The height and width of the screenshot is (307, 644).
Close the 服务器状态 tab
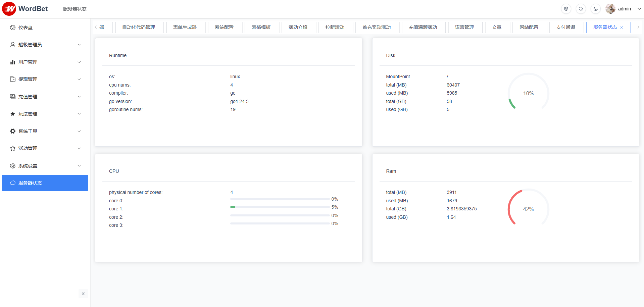pyautogui.click(x=622, y=28)
